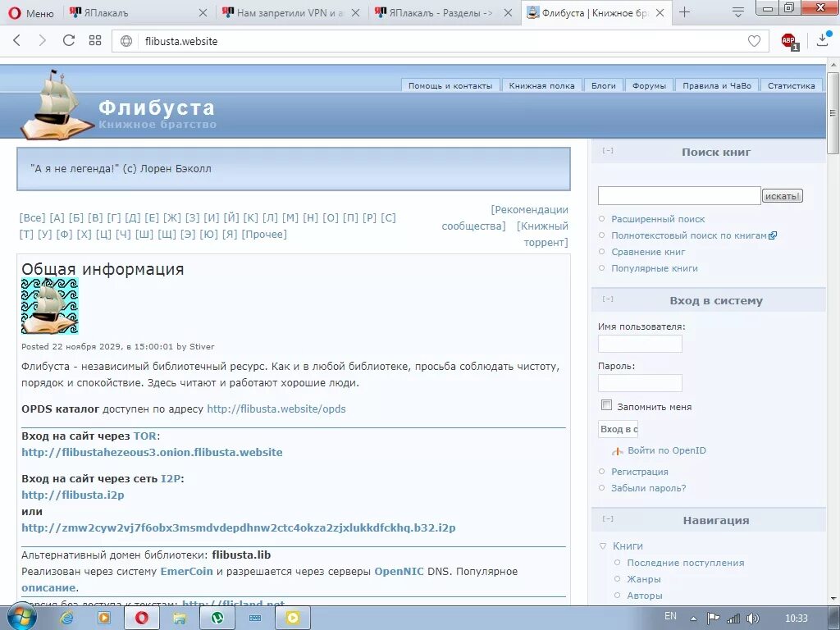The image size is (840, 630).
Task: Open 'Сравнение книг' link
Action: coord(648,252)
